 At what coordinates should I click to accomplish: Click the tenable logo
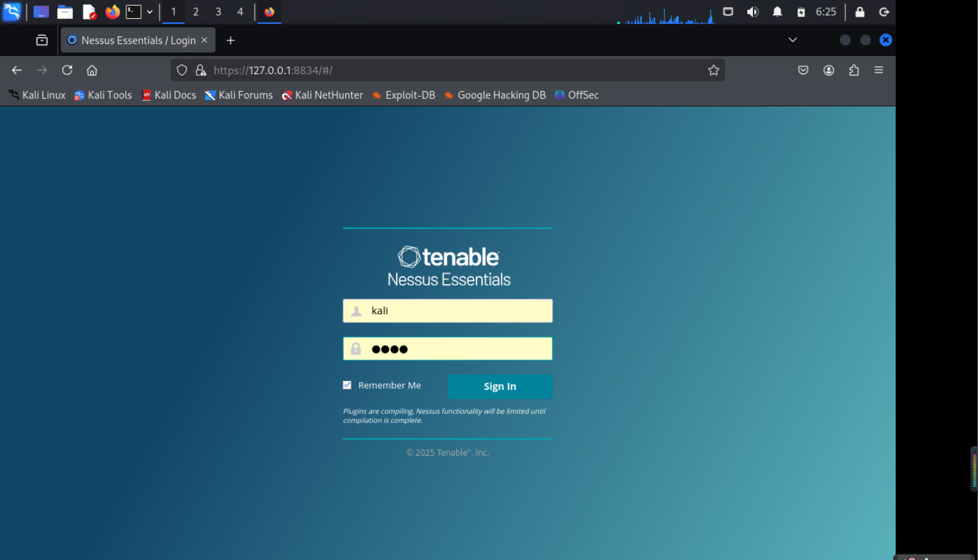point(448,256)
